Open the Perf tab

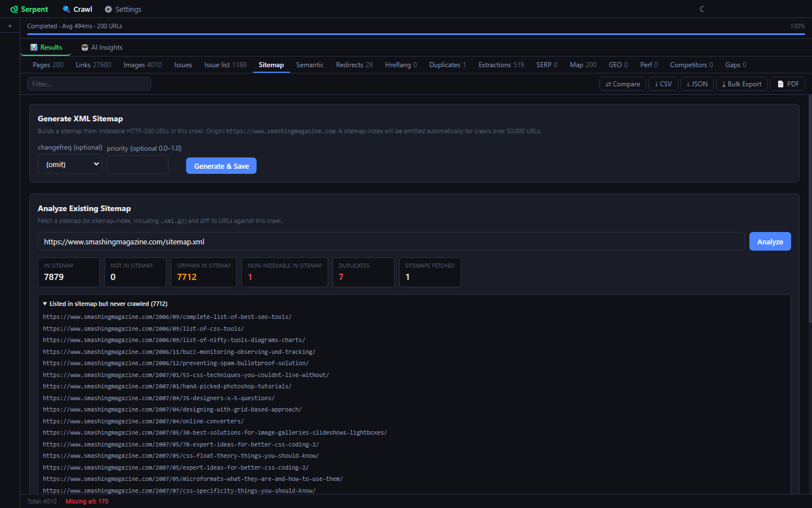[x=649, y=65]
